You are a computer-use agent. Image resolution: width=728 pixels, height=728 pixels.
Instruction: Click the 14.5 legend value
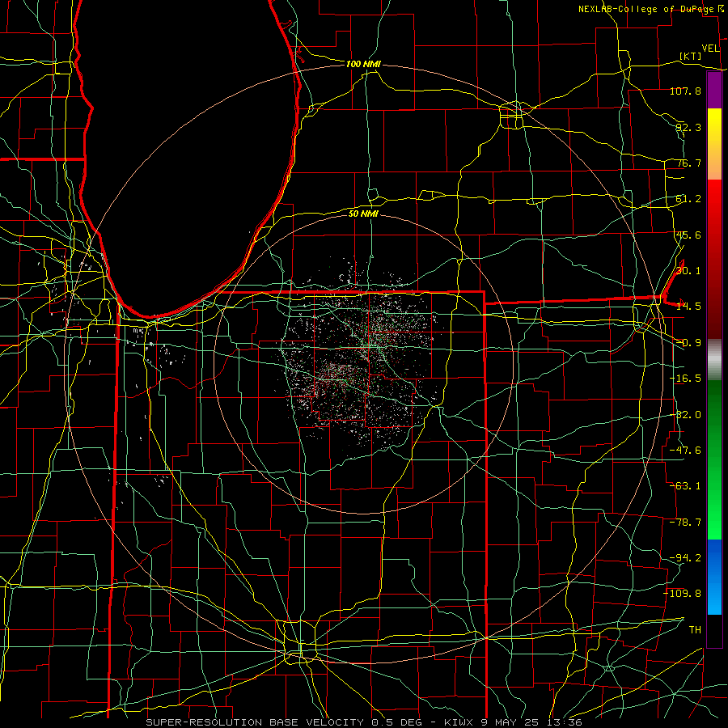click(x=688, y=307)
